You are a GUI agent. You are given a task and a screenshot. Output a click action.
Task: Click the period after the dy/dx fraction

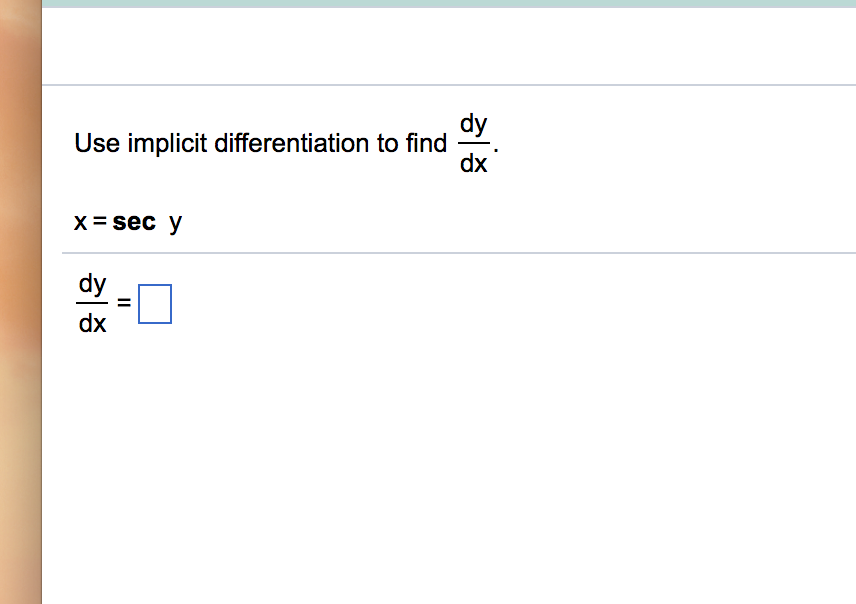click(x=495, y=148)
